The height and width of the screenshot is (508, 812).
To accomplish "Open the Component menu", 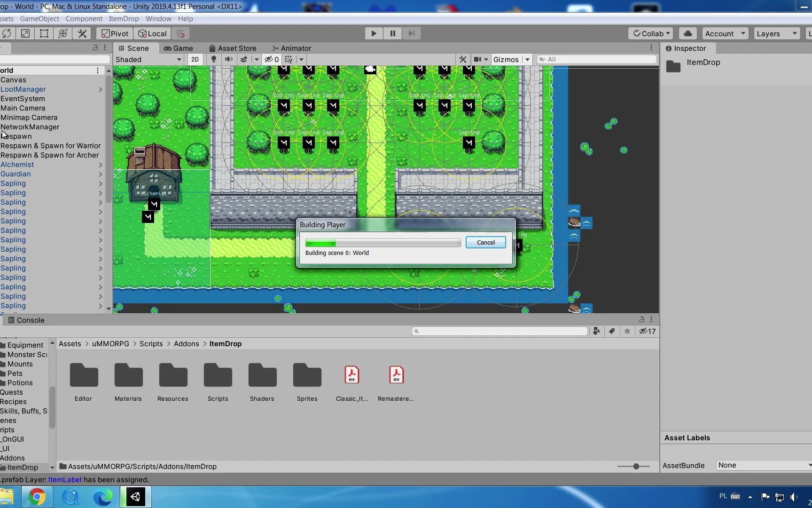I will point(84,19).
